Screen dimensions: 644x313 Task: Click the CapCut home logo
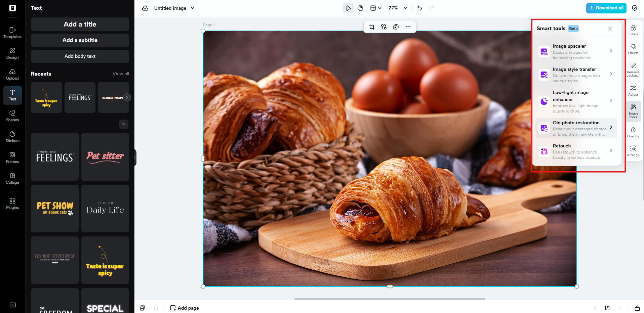click(12, 8)
